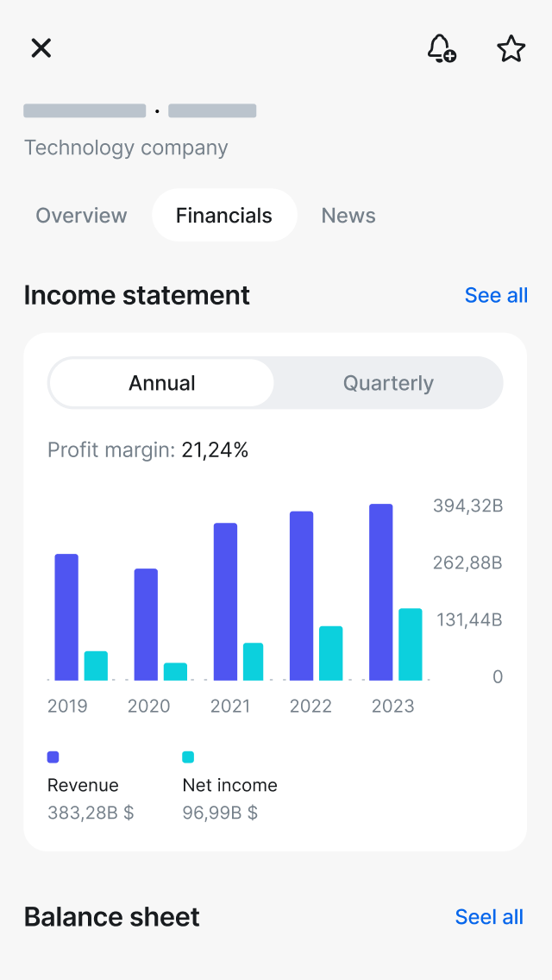The height and width of the screenshot is (980, 552).
Task: Open See all for Balance sheet
Action: 489,917
